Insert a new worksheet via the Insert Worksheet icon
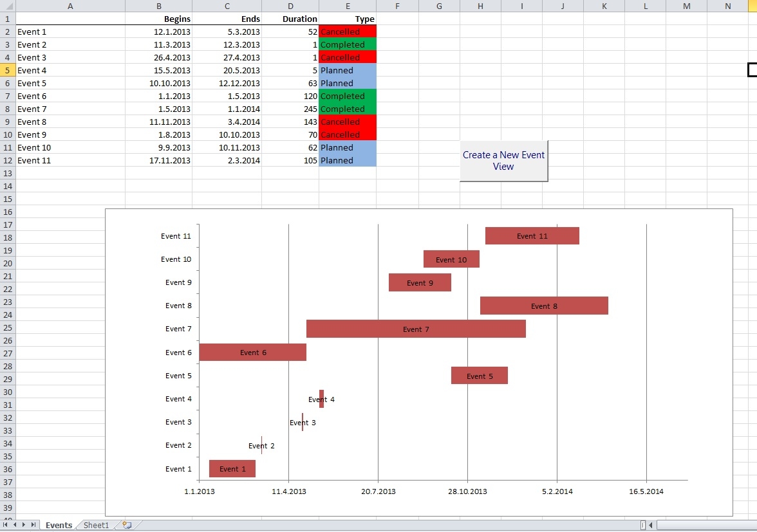Viewport: 757px width, 532px height. point(126,524)
